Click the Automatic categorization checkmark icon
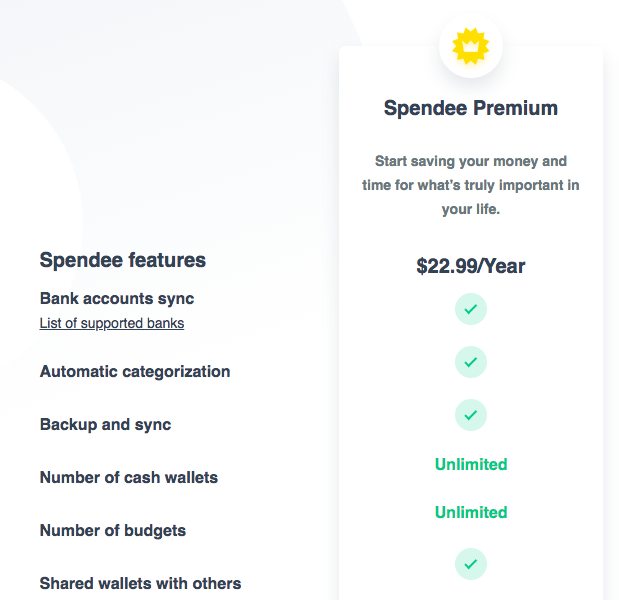 470,362
